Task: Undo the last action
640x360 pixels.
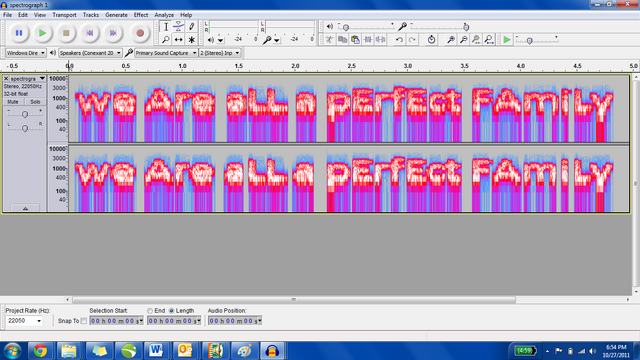Action: coord(399,40)
